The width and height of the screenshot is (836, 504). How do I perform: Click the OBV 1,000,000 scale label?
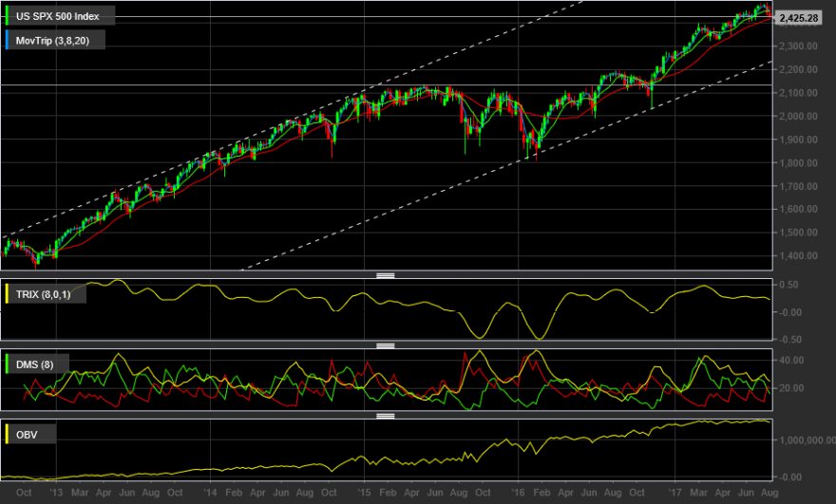(807, 440)
